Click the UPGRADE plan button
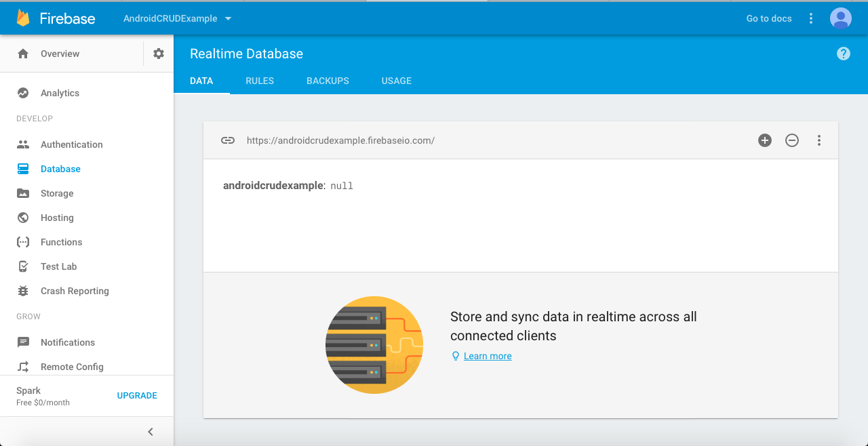Screen dimensions: 868x446 137,396
